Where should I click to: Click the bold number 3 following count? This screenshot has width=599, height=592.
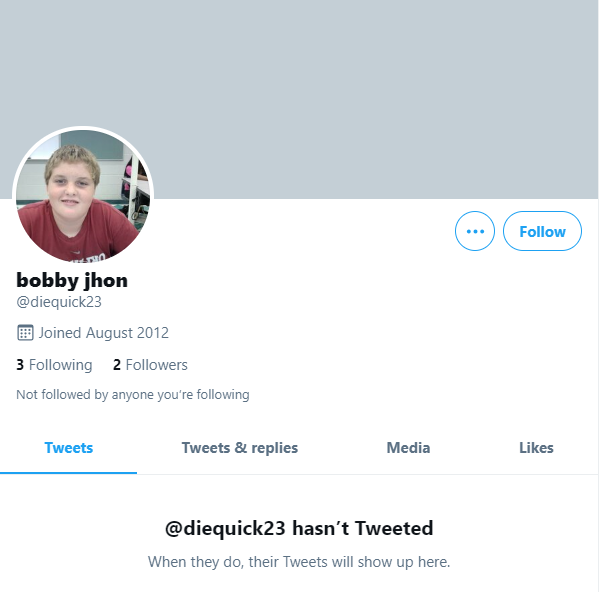(x=20, y=365)
